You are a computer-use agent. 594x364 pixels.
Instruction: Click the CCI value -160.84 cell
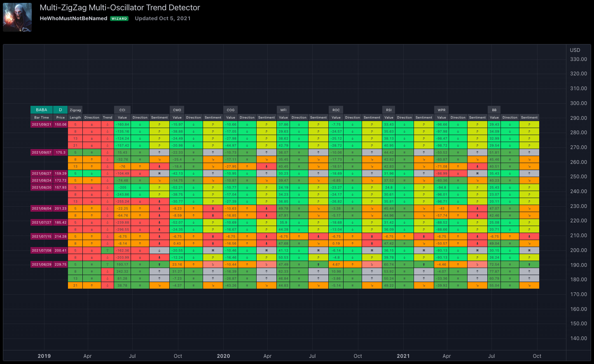(x=122, y=124)
